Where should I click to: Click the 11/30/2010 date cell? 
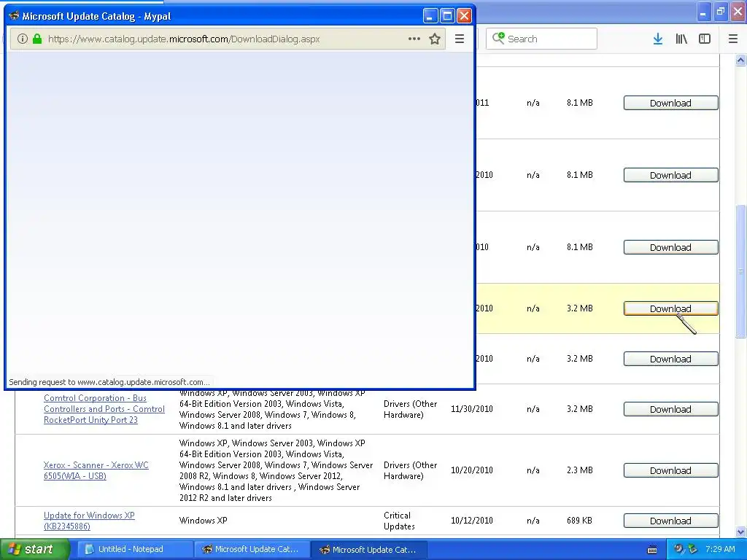point(472,408)
